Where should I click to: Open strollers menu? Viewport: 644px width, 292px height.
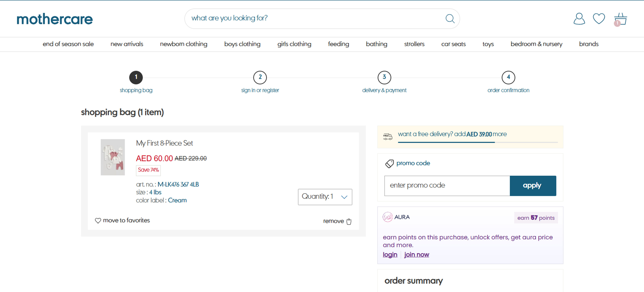(414, 44)
